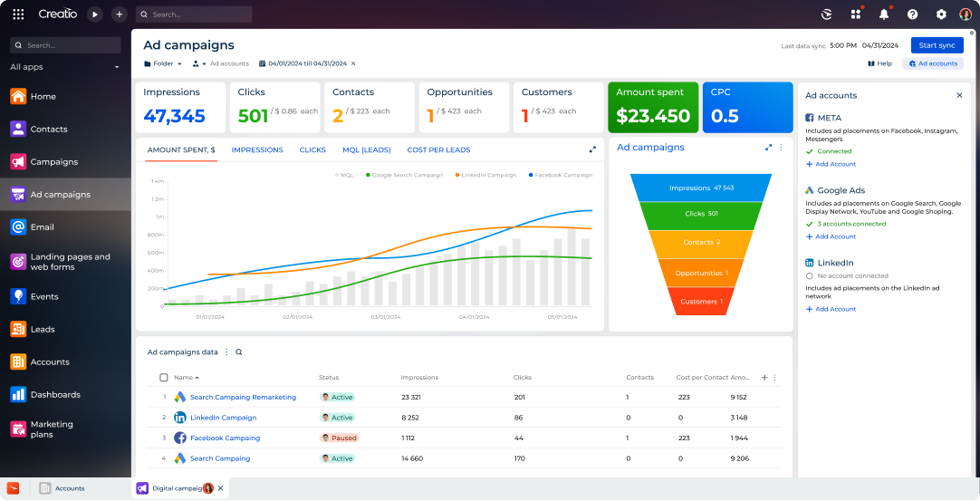Viewport: 980px width, 501px height.
Task: Search within Ad campaigns data list
Action: pos(239,352)
